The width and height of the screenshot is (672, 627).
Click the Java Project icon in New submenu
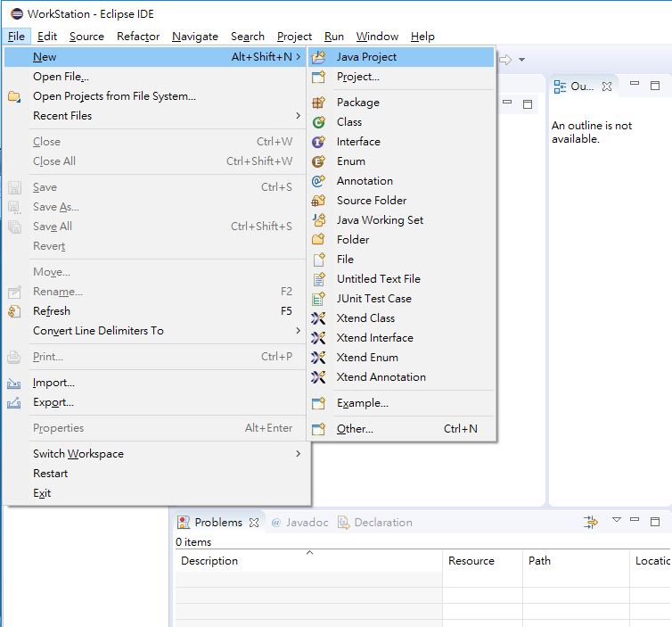click(x=319, y=57)
